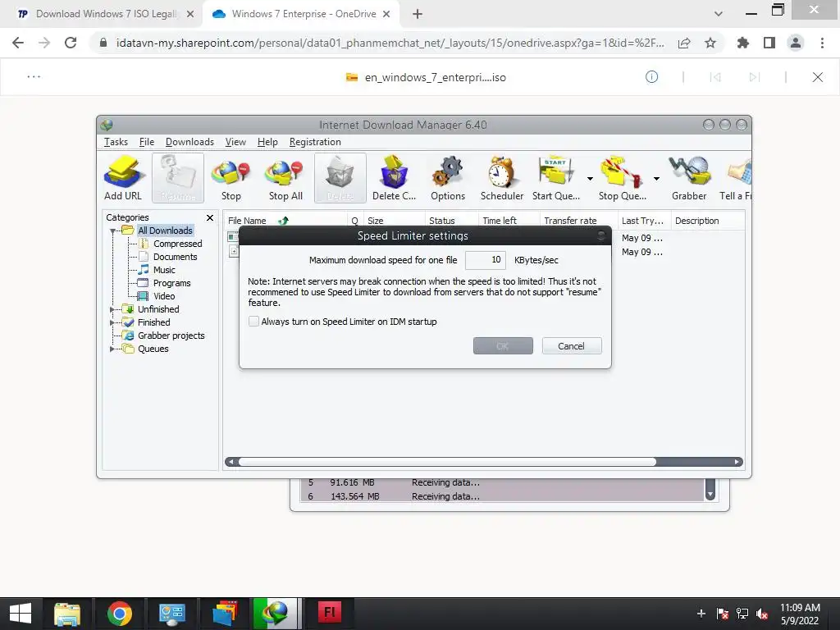Image resolution: width=840 pixels, height=630 pixels.
Task: Close the Categories panel with X
Action: [x=210, y=217]
